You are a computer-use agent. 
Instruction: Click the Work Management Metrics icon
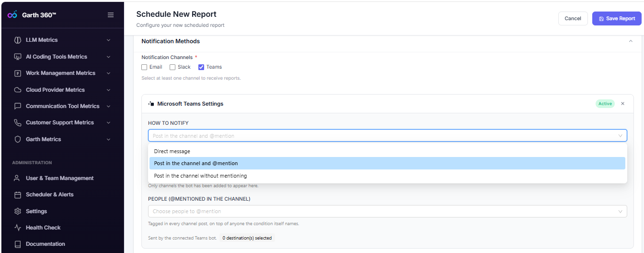click(18, 73)
